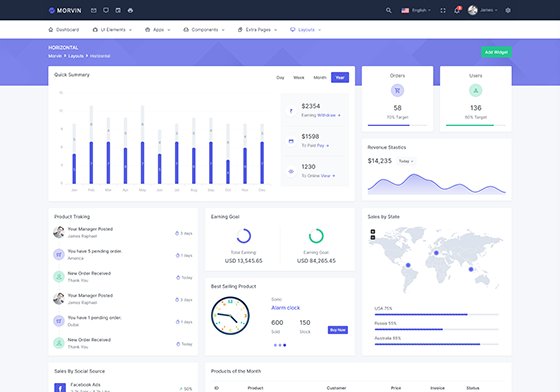Viewport: 560px width, 392px height.
Task: Select the third carousel dot
Action: point(285,345)
